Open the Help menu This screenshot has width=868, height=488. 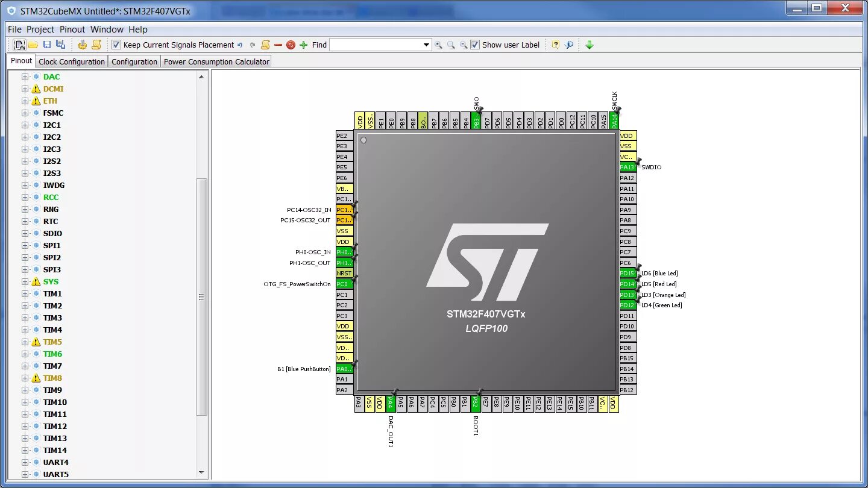point(138,29)
